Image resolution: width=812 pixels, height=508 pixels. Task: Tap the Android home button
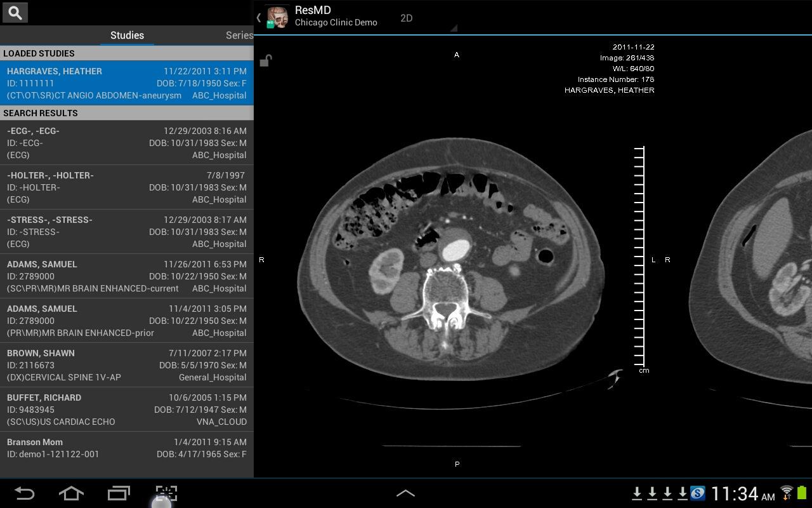click(71, 493)
